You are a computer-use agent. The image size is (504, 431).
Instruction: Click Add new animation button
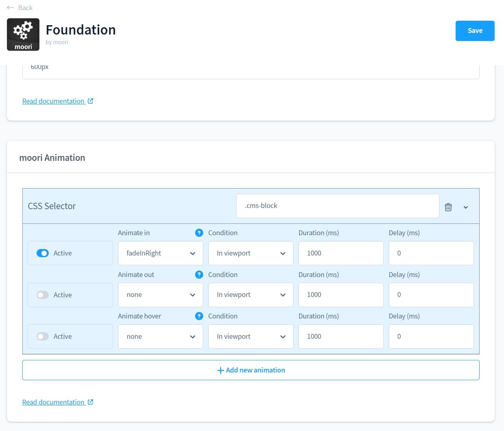click(251, 370)
